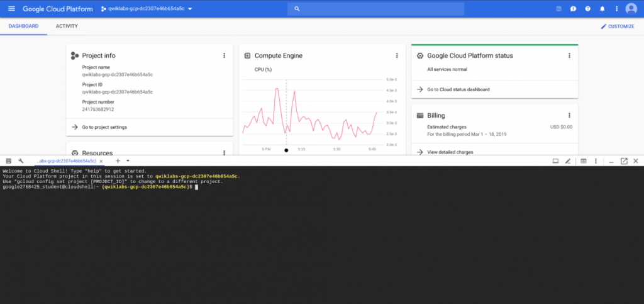644x304 pixels.
Task: Click the 'CPU (%)' chart label
Action: 264,69
